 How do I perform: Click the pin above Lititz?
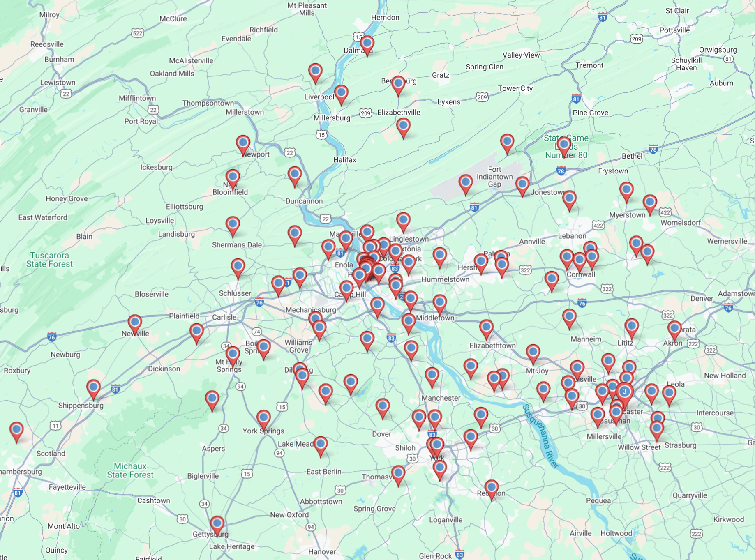point(631,327)
